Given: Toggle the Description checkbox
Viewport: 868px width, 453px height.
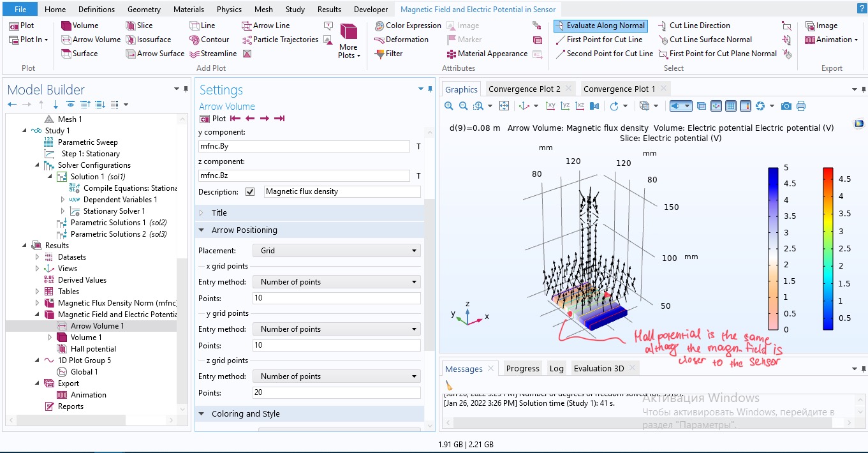Looking at the screenshot, I should (250, 192).
